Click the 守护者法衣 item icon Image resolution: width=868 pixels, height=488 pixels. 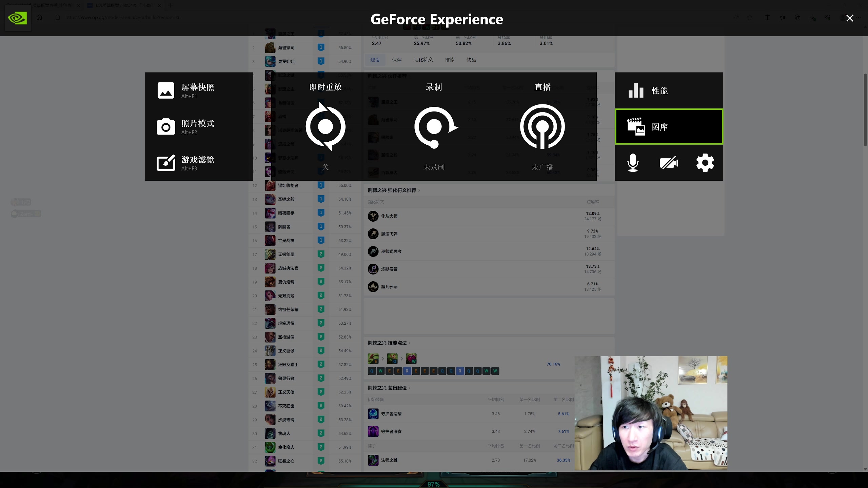(373, 431)
